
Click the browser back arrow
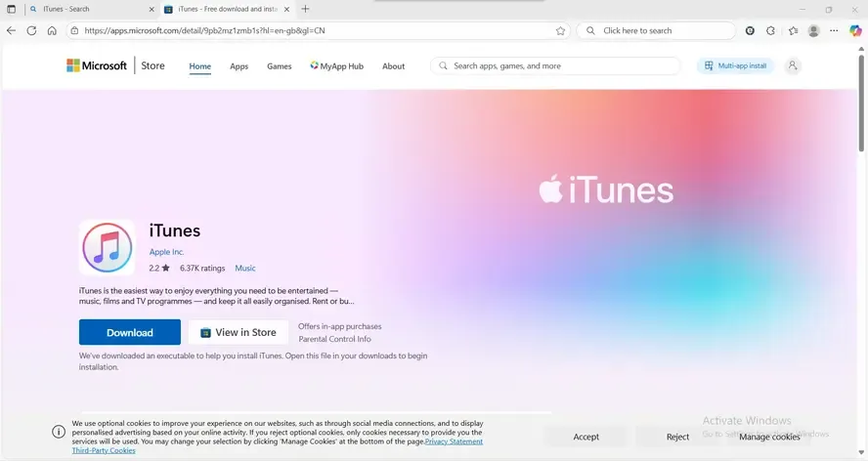click(11, 30)
